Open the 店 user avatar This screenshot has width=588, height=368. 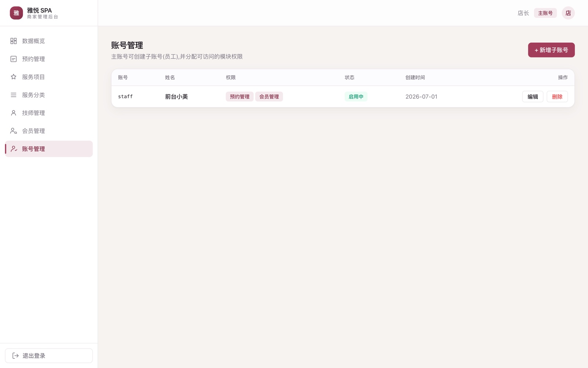pos(568,13)
